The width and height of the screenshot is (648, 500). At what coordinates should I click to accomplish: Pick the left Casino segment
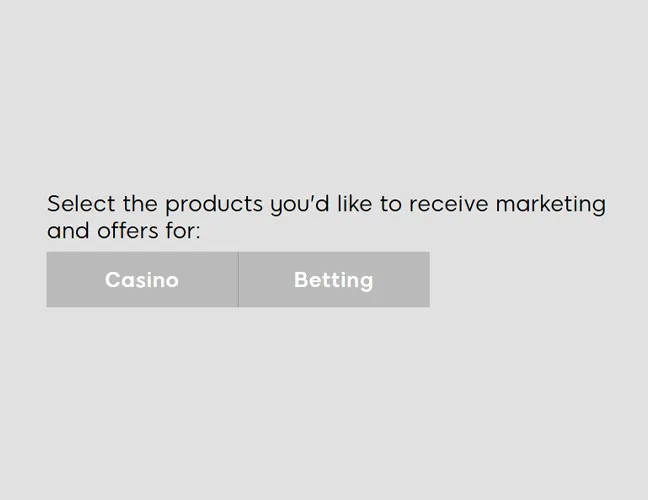pos(143,279)
